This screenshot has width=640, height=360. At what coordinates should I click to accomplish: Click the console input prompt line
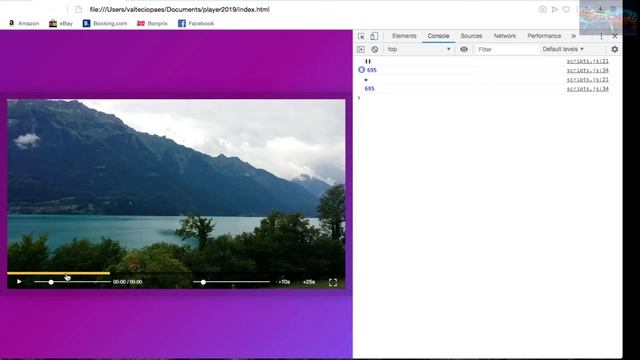(488, 98)
